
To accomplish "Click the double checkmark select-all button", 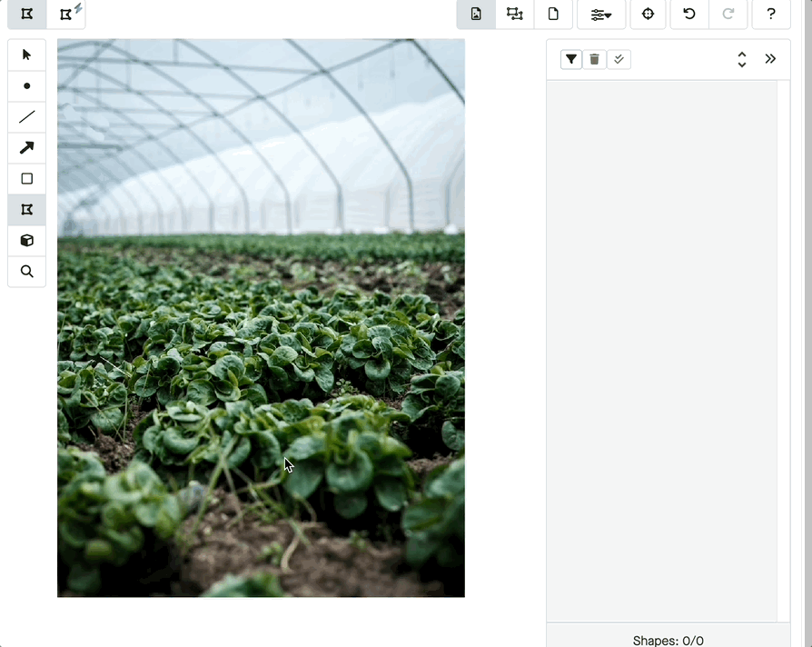I will [x=619, y=59].
